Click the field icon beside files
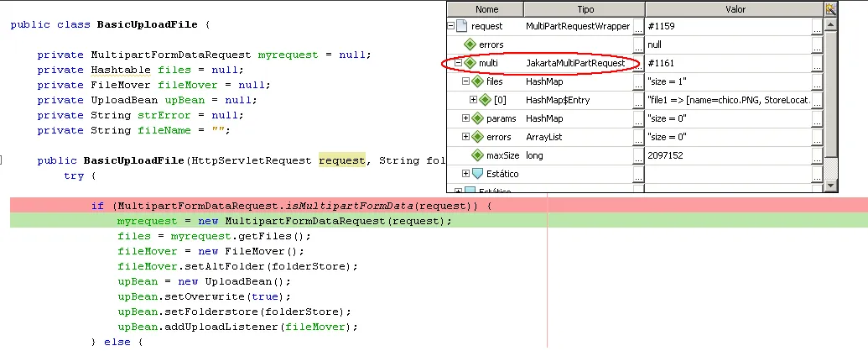This screenshot has height=351, width=868. [x=478, y=81]
